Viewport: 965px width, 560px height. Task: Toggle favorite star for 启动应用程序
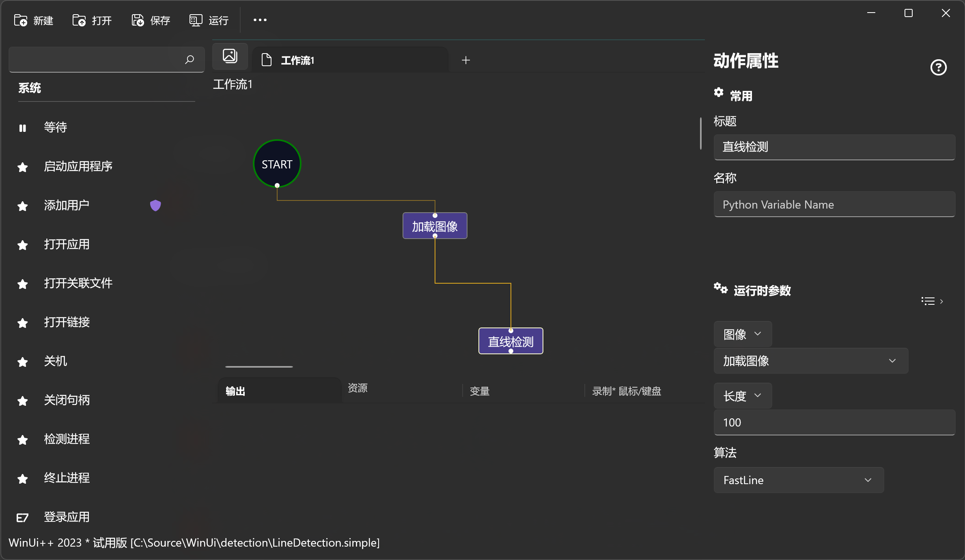click(x=22, y=167)
